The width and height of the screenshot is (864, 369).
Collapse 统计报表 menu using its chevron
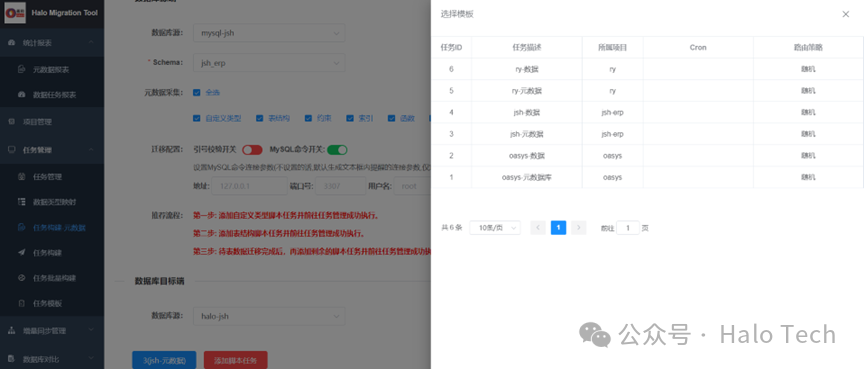tap(91, 42)
